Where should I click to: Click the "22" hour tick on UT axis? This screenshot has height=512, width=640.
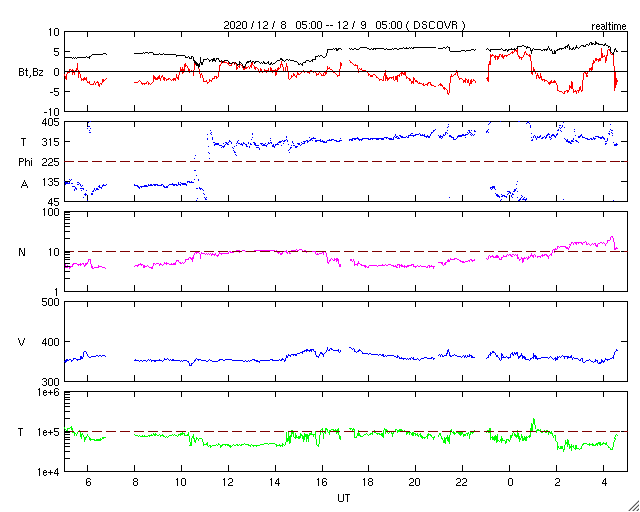coord(462,483)
